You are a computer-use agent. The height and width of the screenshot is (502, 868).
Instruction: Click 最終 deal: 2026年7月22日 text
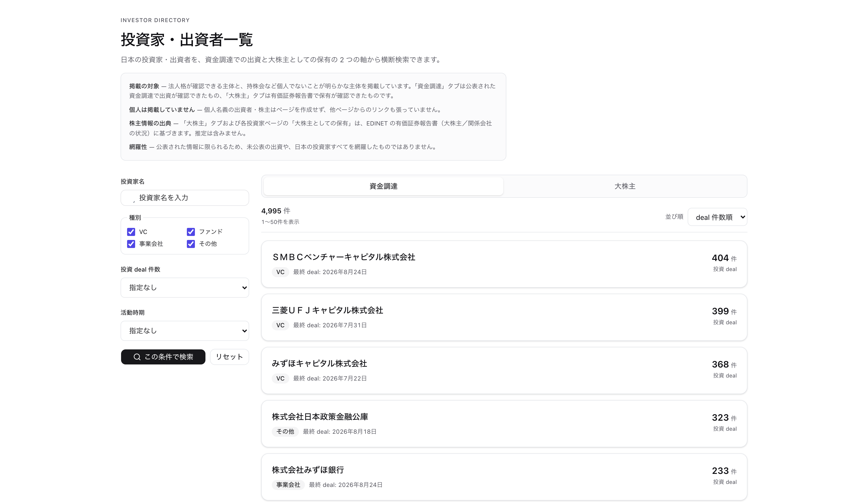(x=330, y=379)
